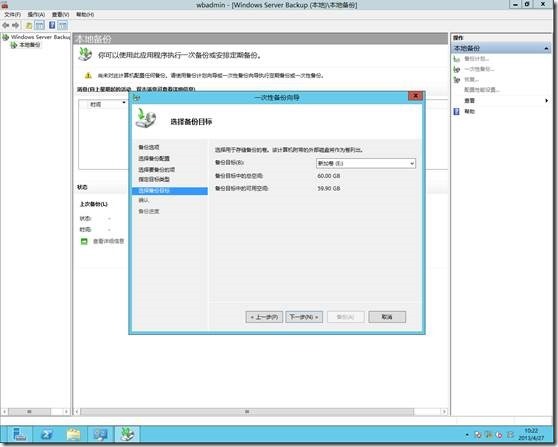Click 备份计划... in actions pane
This screenshot has width=558, height=447.
(x=477, y=59)
